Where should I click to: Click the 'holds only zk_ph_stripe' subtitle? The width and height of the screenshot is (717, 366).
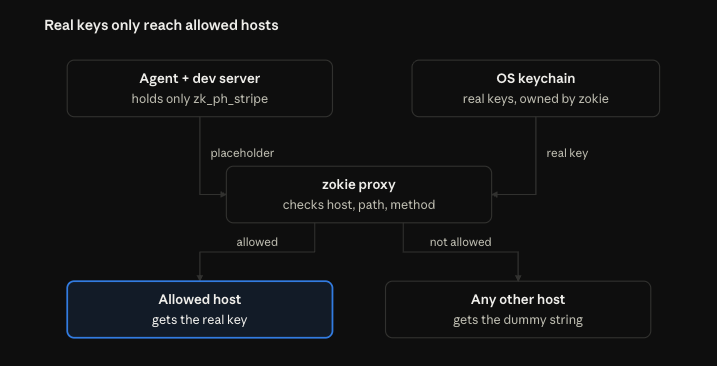[200, 99]
